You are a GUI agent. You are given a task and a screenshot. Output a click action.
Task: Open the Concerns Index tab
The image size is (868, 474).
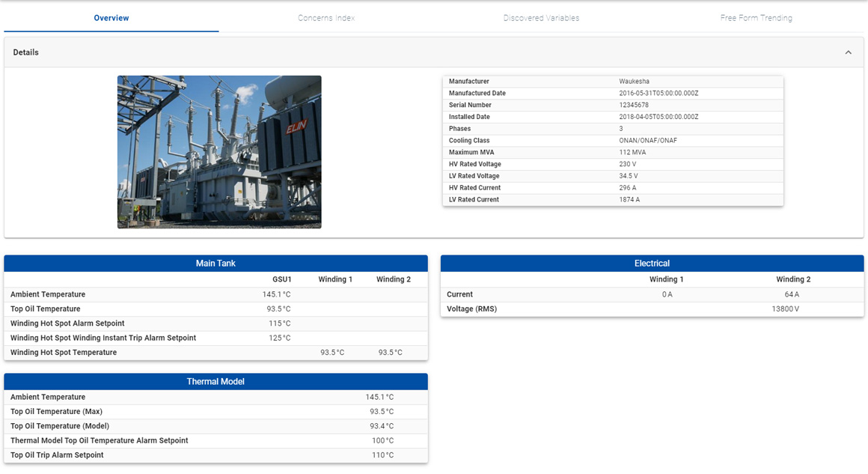[326, 18]
